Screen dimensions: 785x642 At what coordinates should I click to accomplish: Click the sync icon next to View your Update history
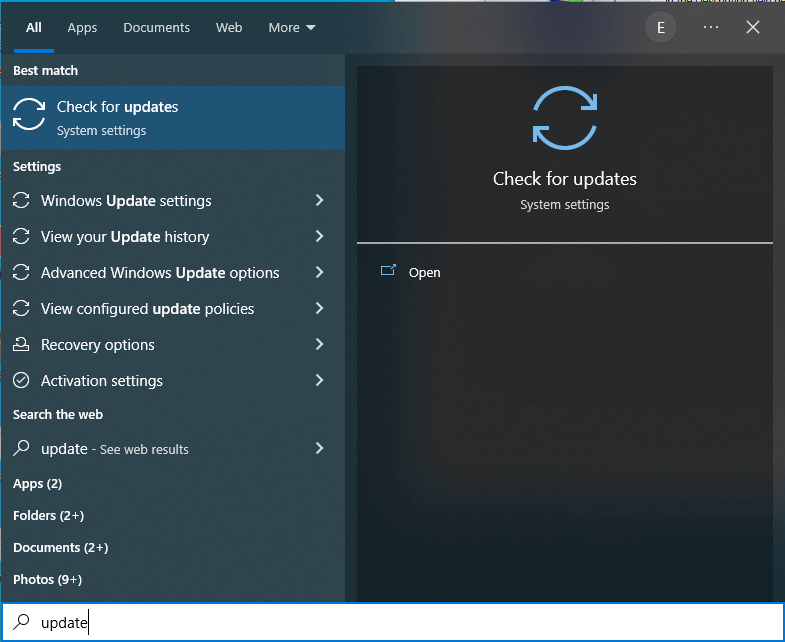coord(21,237)
